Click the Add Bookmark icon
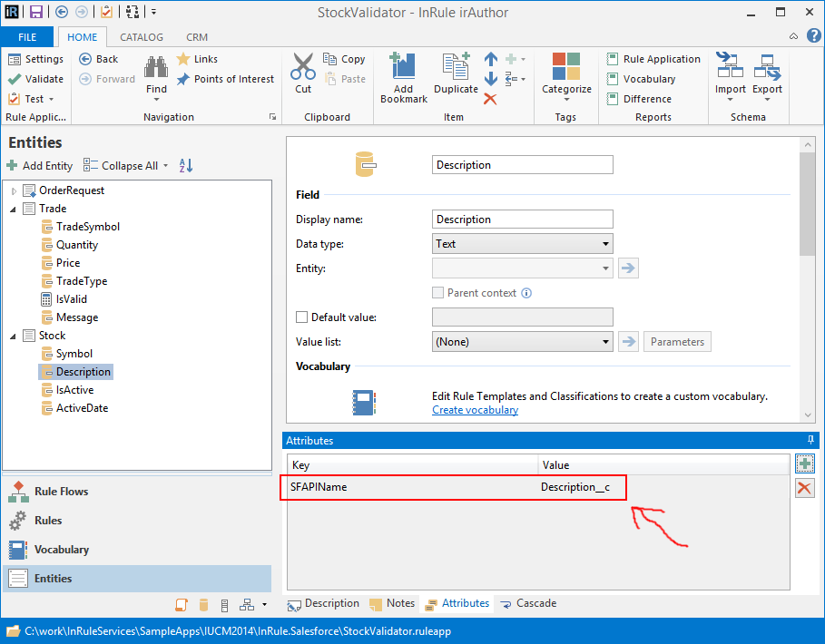825x644 pixels. pyautogui.click(x=403, y=68)
